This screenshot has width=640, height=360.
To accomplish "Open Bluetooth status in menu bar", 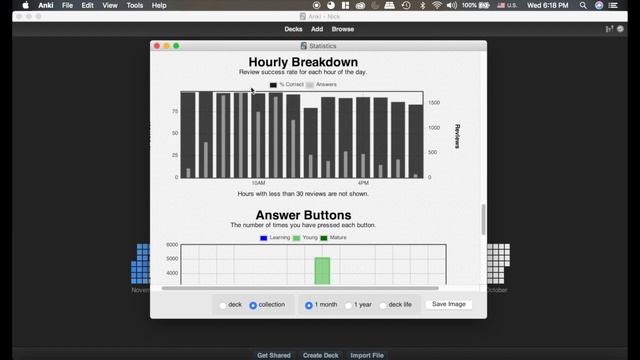I will coord(423,5).
